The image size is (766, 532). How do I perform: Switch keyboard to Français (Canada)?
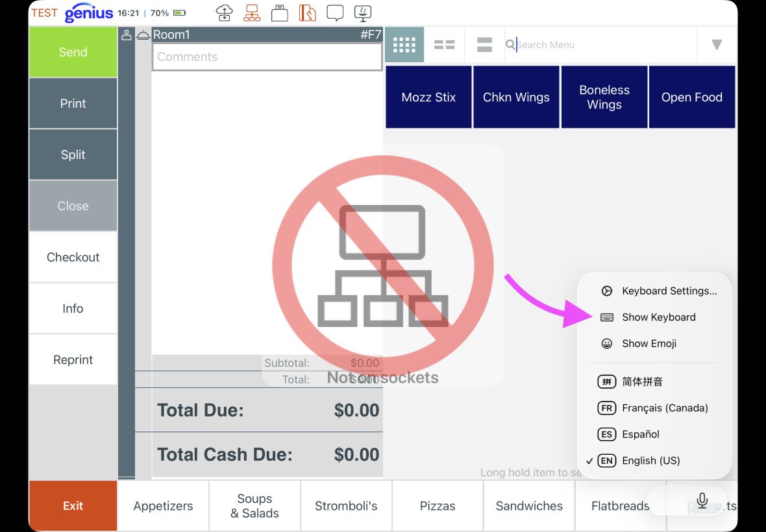(x=654, y=408)
